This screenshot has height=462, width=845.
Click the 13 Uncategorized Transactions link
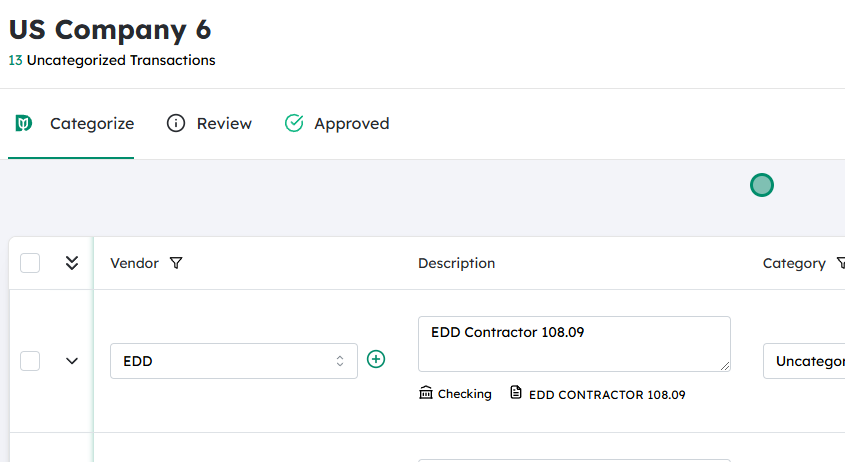112,60
